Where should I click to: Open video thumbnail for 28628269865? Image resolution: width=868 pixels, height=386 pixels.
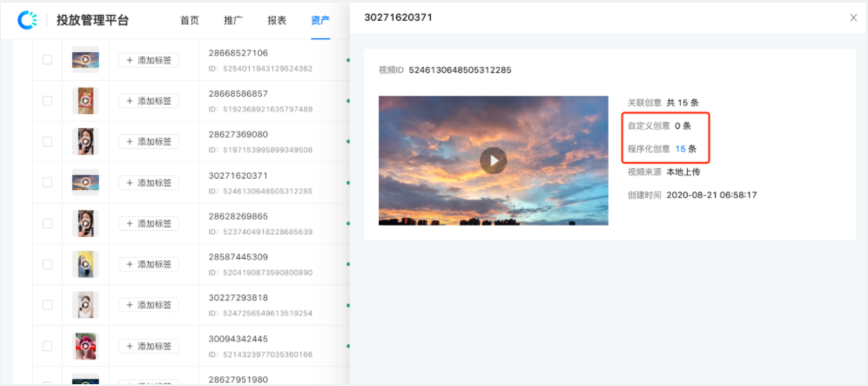[85, 223]
